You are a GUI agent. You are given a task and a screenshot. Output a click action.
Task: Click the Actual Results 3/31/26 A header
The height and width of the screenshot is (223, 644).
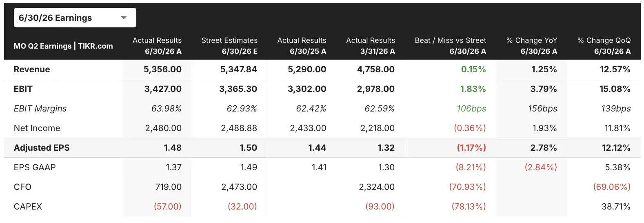[x=371, y=46]
